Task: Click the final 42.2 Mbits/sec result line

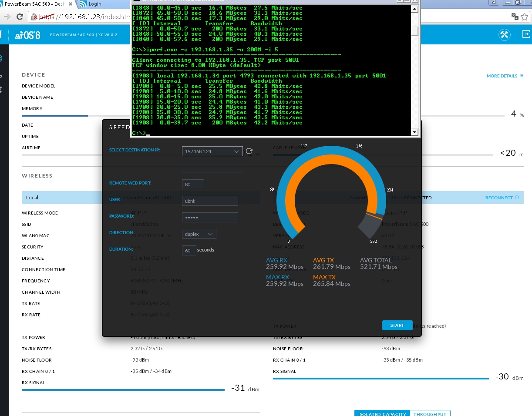Action: point(217,123)
